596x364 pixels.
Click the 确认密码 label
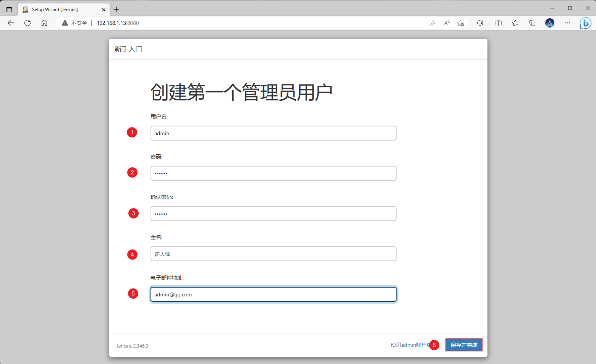pyautogui.click(x=162, y=197)
